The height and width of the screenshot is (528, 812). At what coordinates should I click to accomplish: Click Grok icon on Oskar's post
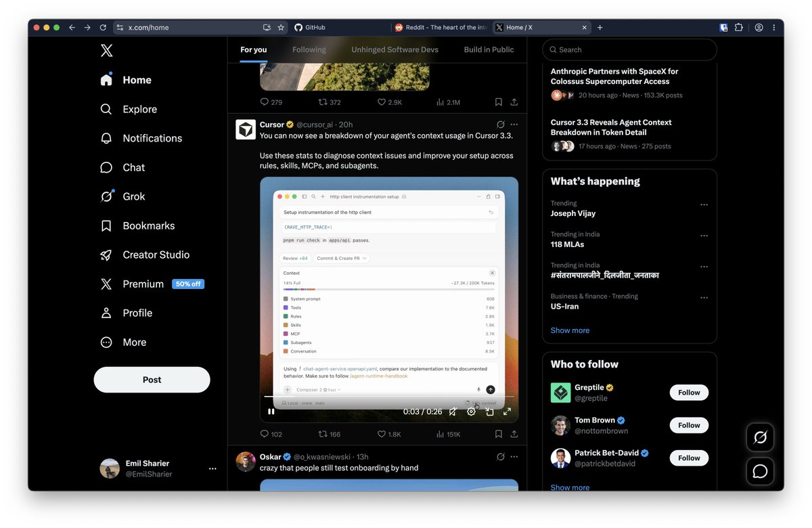[500, 457]
